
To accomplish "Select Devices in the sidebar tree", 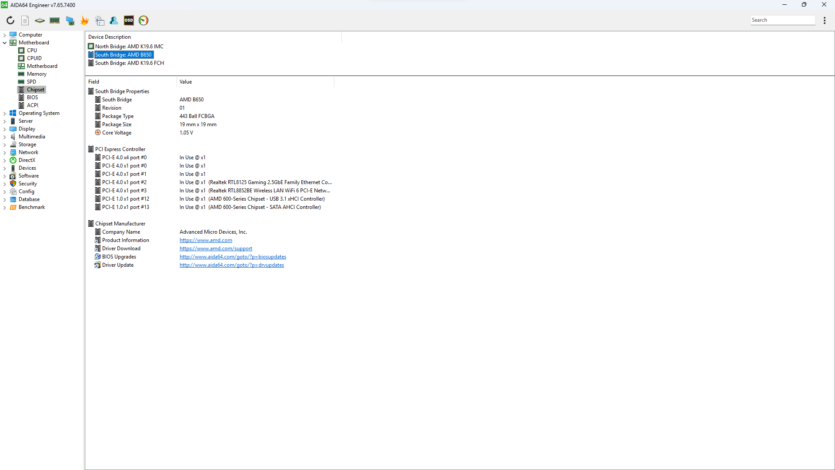I will [27, 168].
